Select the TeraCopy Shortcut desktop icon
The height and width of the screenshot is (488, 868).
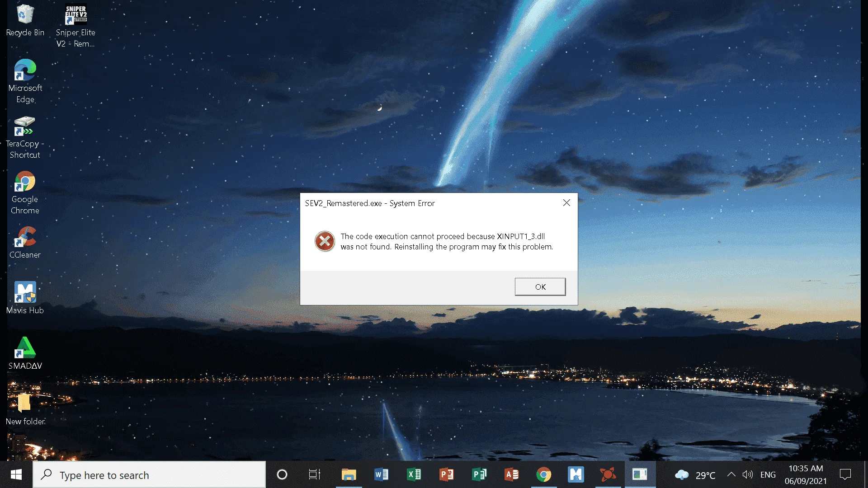[x=25, y=137]
